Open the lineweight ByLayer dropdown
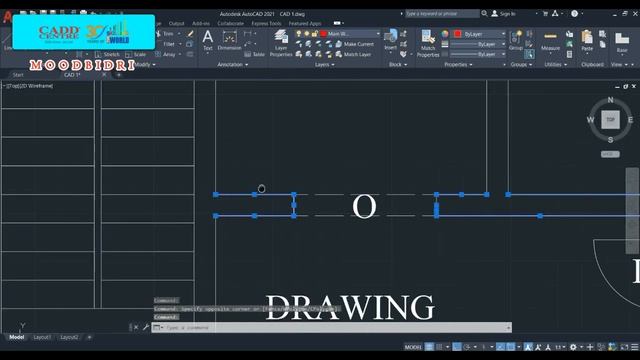Viewport: 640px width, 360px height. click(503, 44)
